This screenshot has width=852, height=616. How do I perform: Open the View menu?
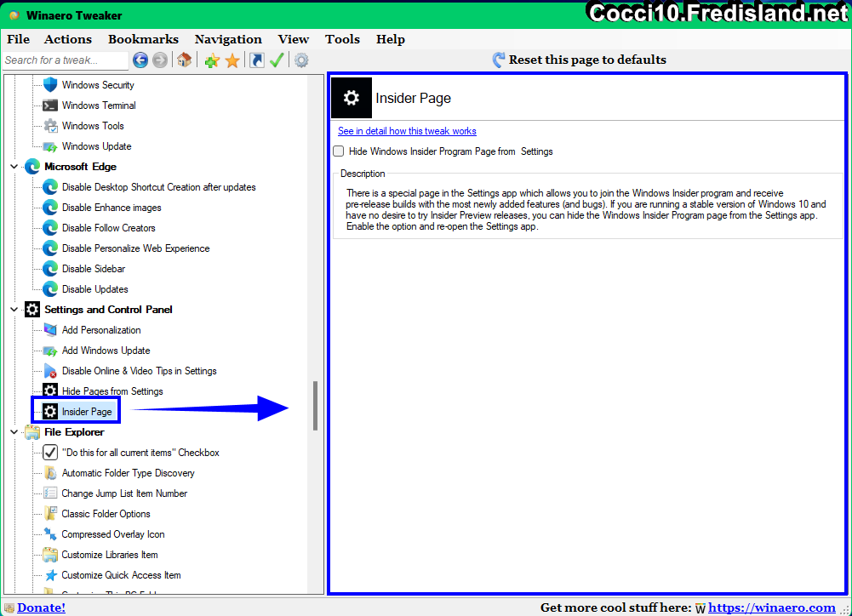coord(294,39)
